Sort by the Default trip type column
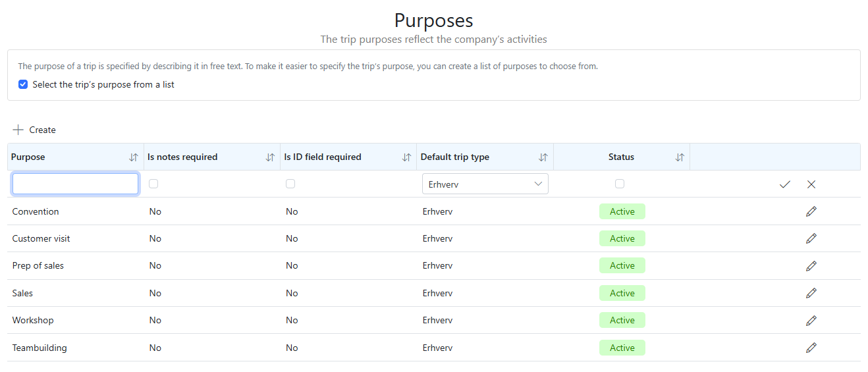This screenshot has height=372, width=868. point(543,157)
